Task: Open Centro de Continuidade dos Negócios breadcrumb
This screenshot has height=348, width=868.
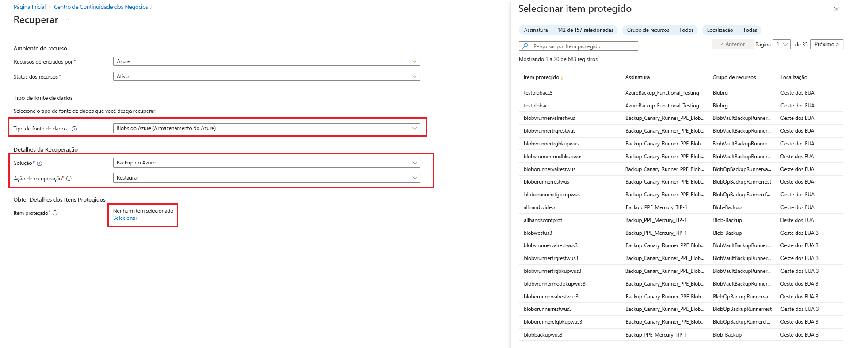Action: click(101, 7)
